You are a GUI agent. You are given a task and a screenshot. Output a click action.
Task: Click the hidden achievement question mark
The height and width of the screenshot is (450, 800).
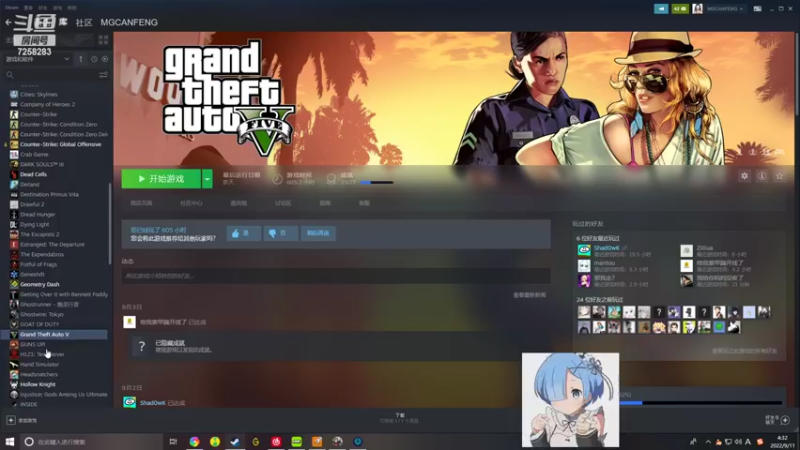[142, 347]
